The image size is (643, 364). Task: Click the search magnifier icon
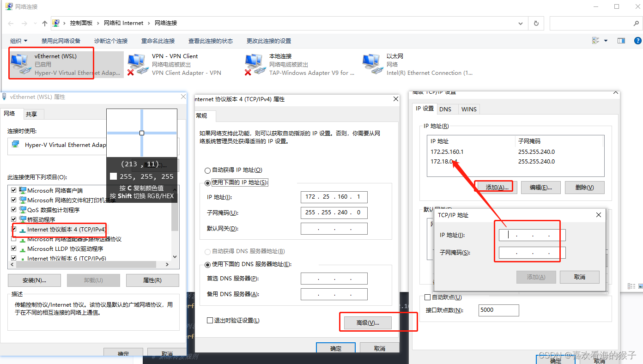[x=636, y=23]
